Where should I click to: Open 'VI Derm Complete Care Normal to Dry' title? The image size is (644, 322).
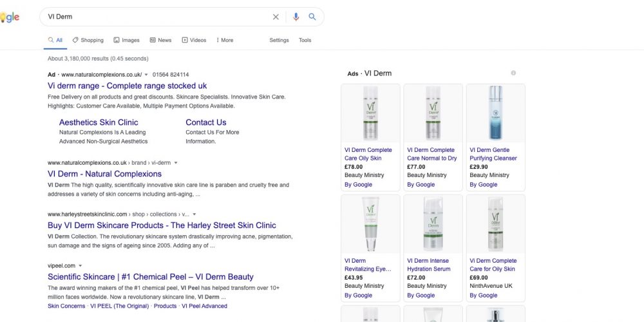tap(432, 154)
